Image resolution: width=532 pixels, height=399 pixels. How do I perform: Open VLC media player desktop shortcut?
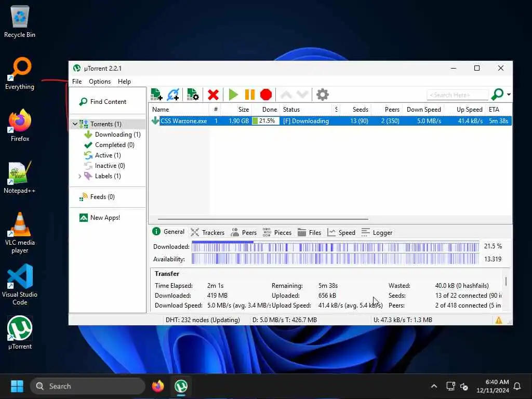[20, 233]
